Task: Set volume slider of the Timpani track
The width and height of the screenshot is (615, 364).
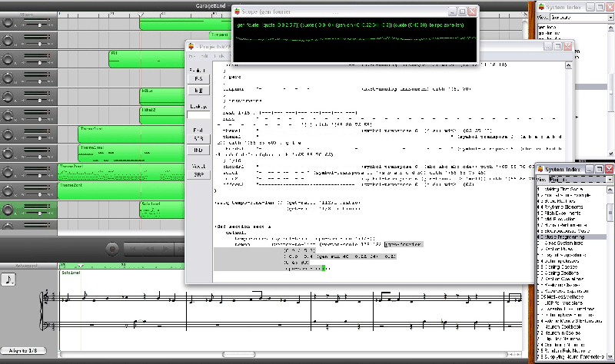Action: coord(37,44)
